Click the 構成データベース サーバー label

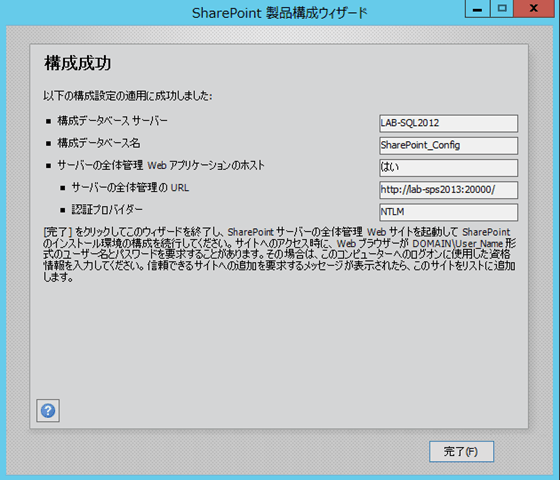112,121
